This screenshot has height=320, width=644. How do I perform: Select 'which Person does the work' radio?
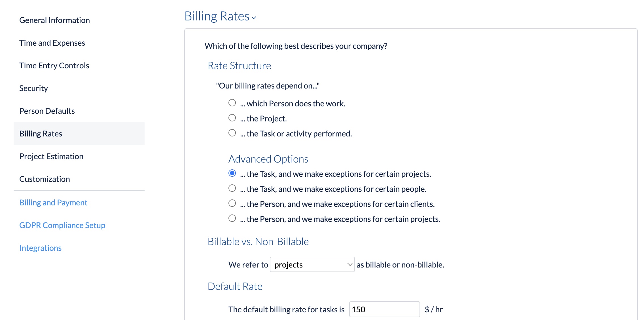(232, 103)
